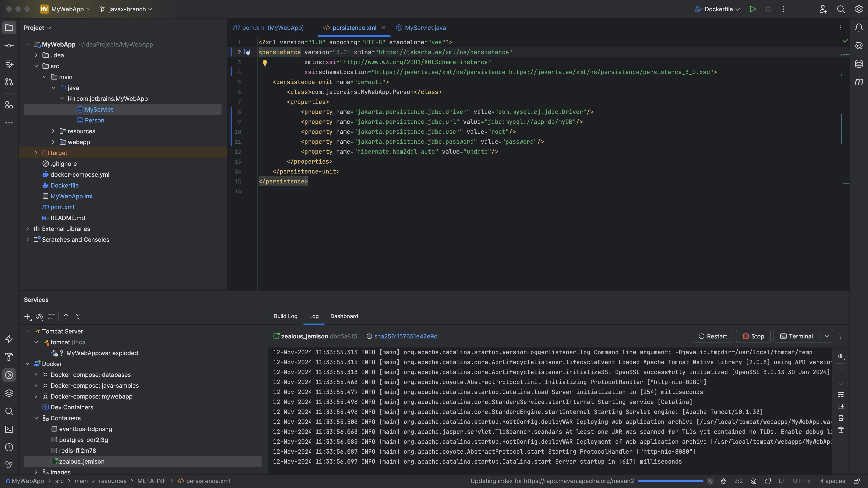Stop the zealous_jemison container
This screenshot has width=868, height=488.
(x=753, y=336)
